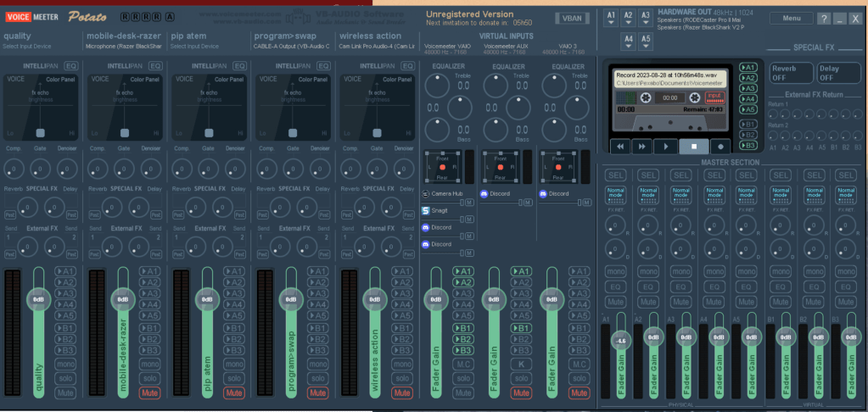This screenshot has width=868, height=412.
Task: Open the A4 hardware out device dropdown
Action: [629, 41]
